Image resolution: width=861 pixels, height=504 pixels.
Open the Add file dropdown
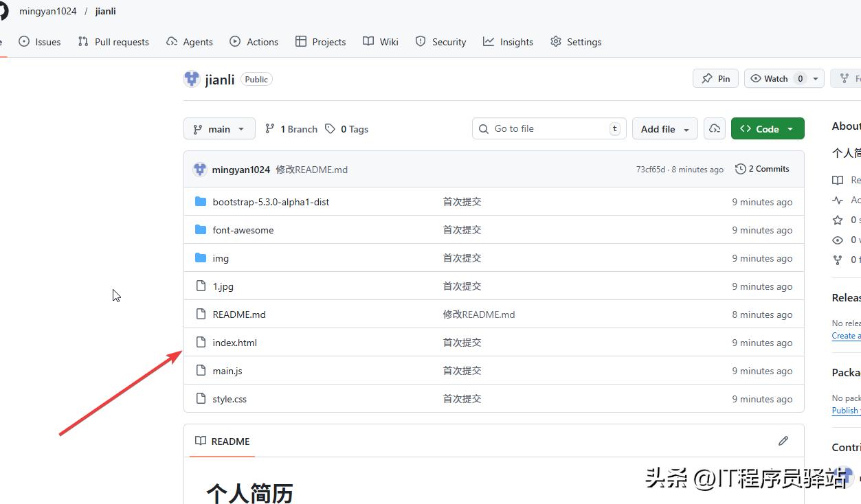pos(664,128)
